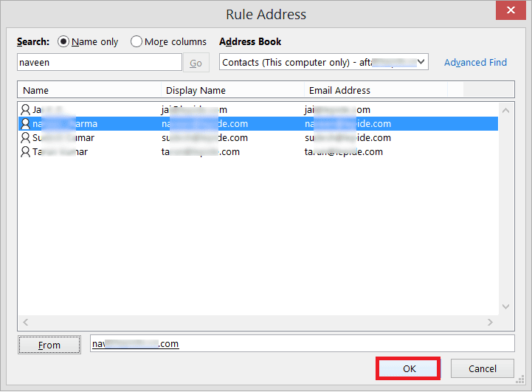
Task: Select the More columns radio button
Action: tap(137, 42)
